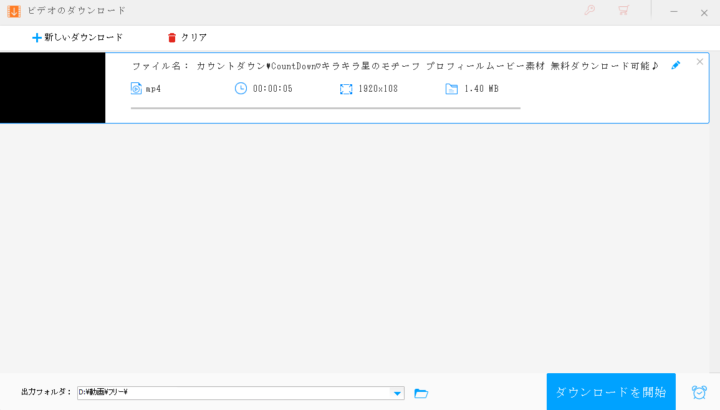Screen dimensions: 720x410
Task: Click the key registration icon
Action: pyautogui.click(x=589, y=11)
